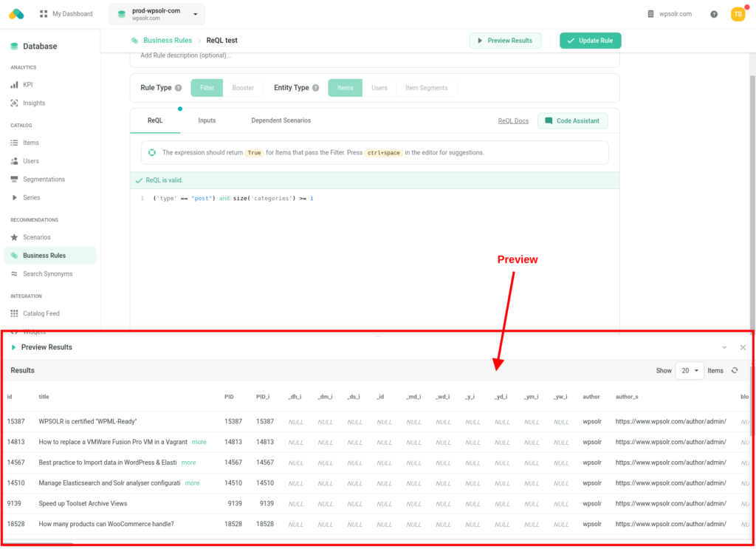Open the prod-wpsolr-com database dropdown
The width and height of the screenshot is (756, 549).
(157, 14)
